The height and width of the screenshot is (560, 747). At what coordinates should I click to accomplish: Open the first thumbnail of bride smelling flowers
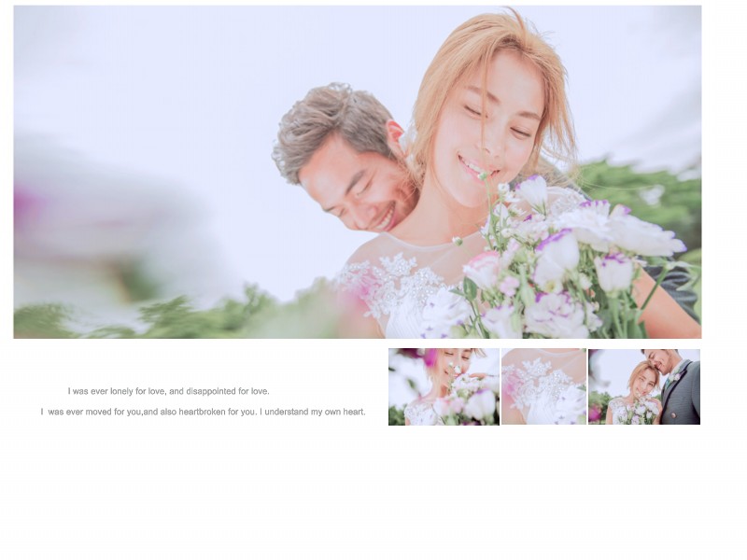click(444, 386)
